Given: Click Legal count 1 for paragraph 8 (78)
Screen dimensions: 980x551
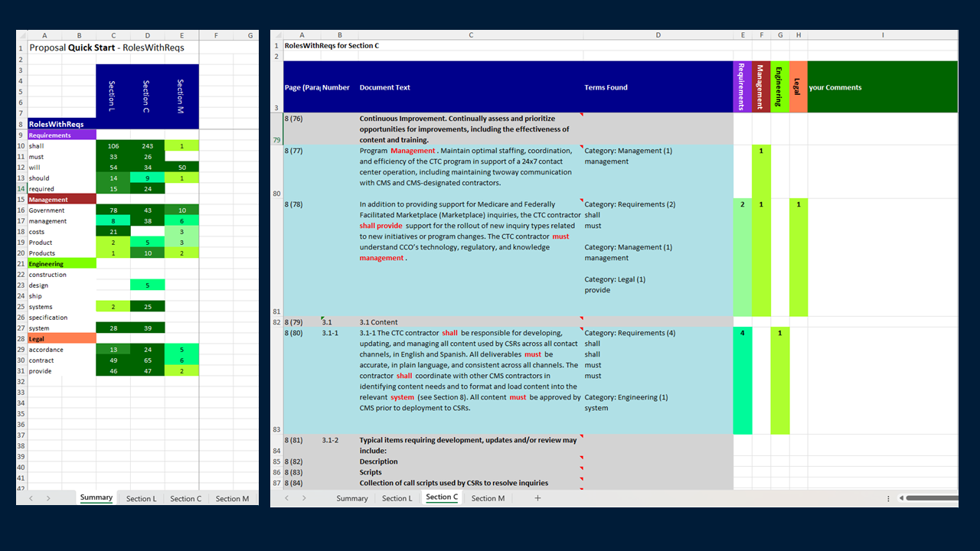Looking at the screenshot, I should pyautogui.click(x=798, y=257).
